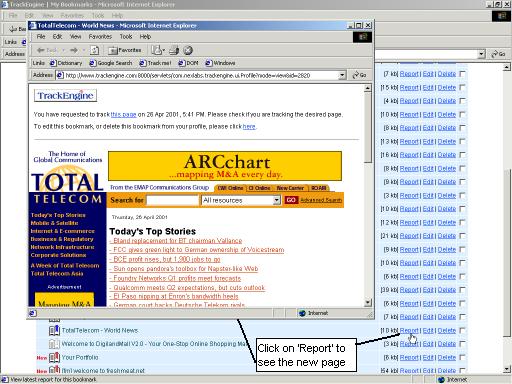Open the Mail icon in popup toolbar
This screenshot has height=384, width=512.
[x=157, y=50]
